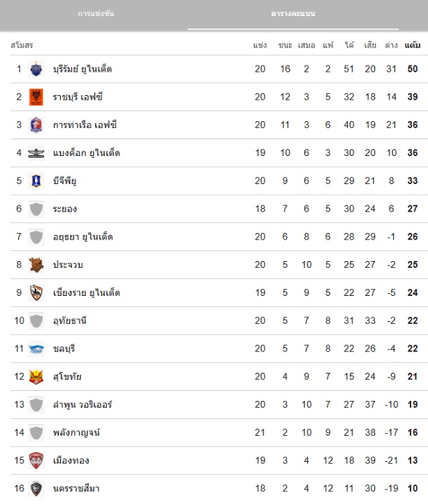Select the ตารางคะแนน tab

click(293, 14)
